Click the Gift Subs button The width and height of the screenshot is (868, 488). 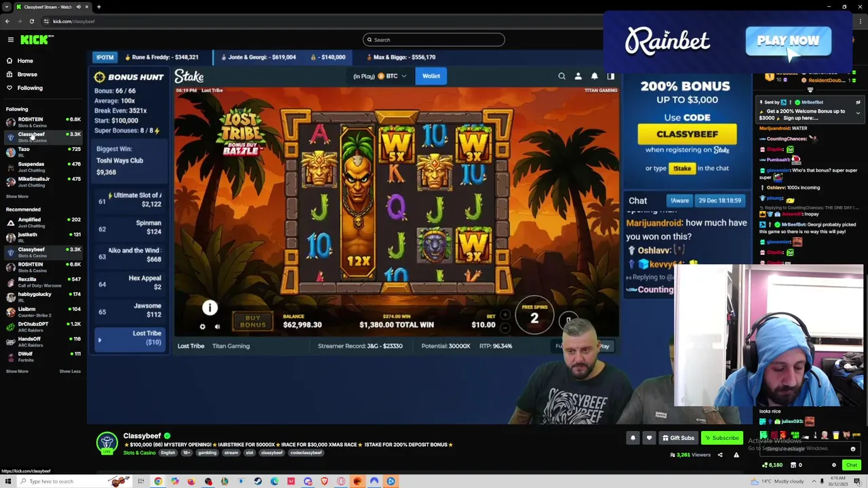[x=678, y=438]
